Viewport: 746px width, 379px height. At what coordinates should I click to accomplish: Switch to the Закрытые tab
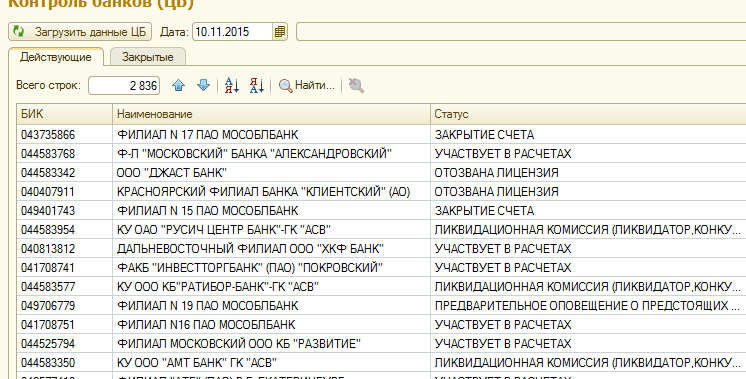click(147, 57)
